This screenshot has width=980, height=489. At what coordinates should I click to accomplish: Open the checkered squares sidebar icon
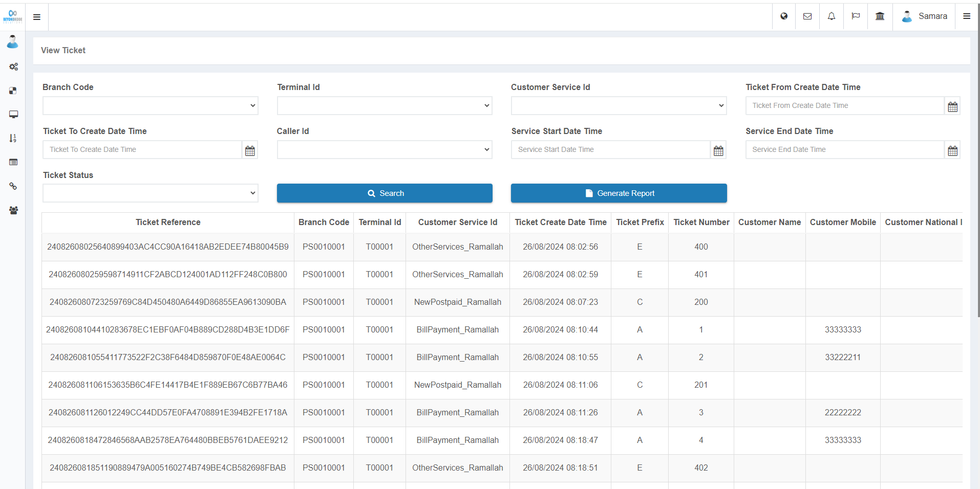click(x=13, y=91)
